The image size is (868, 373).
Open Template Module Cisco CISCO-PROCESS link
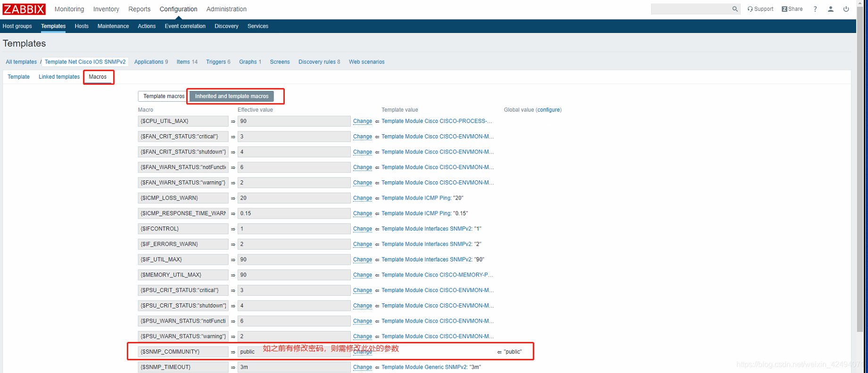tap(437, 121)
